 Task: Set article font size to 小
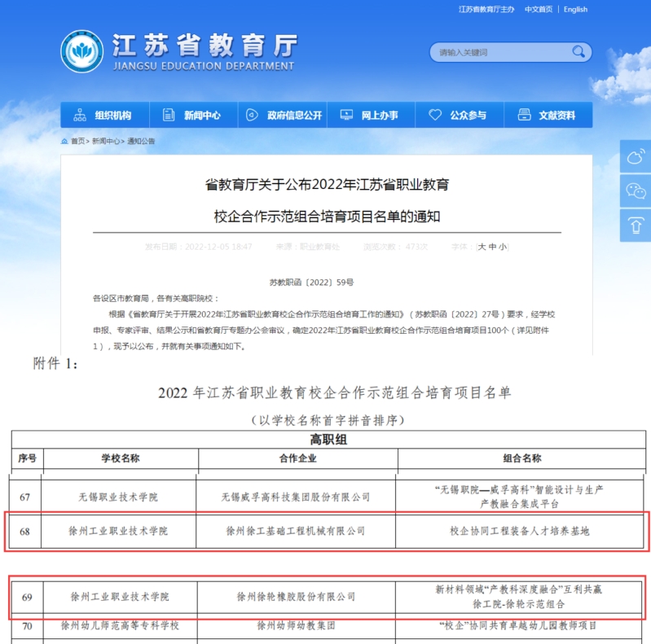502,247
